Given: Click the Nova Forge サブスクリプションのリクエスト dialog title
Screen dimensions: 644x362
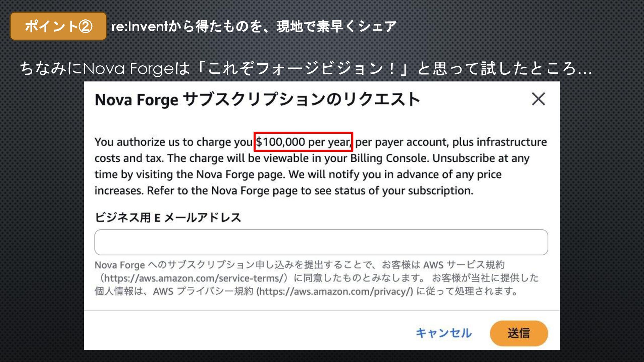Looking at the screenshot, I should pyautogui.click(x=257, y=100).
